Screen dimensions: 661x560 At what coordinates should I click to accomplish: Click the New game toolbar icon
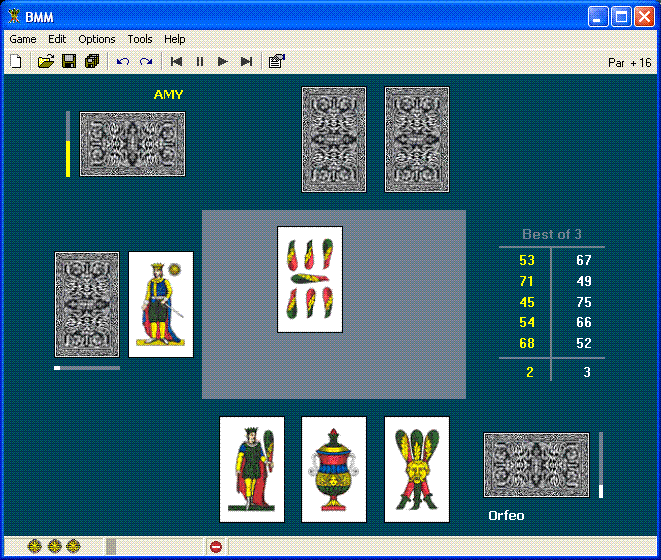pyautogui.click(x=16, y=62)
